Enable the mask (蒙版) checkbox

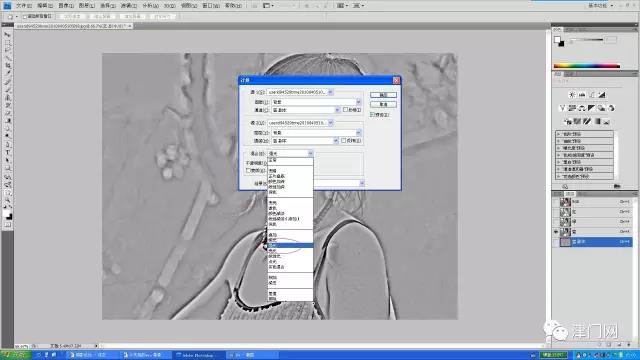tap(248, 171)
